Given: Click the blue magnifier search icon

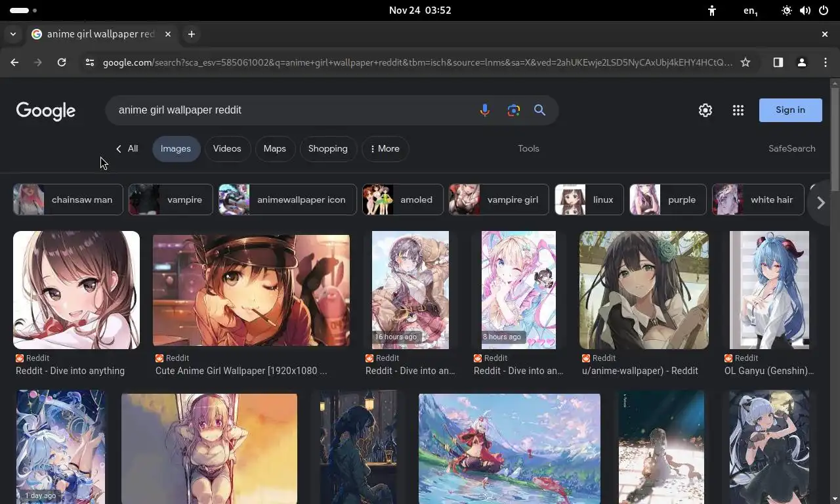Looking at the screenshot, I should click(x=539, y=110).
